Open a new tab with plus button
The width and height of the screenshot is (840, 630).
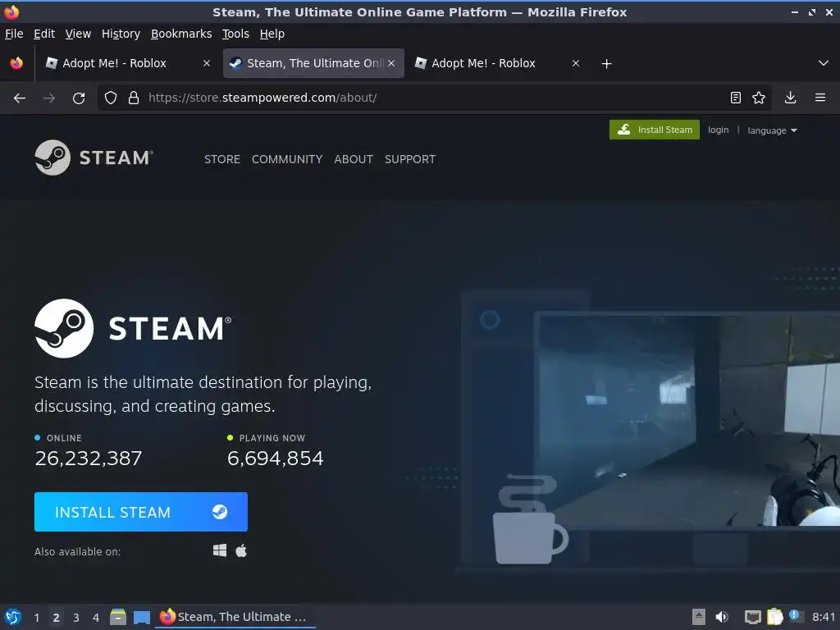click(606, 64)
